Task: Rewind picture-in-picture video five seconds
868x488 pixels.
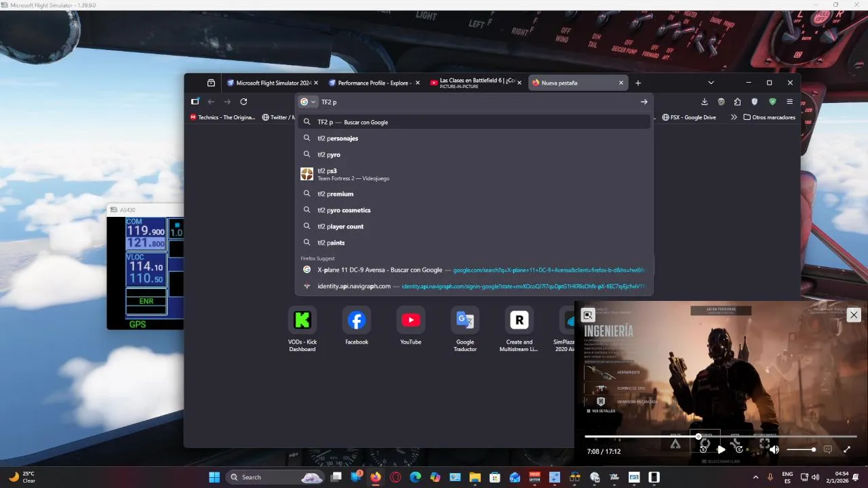Action: (703, 449)
